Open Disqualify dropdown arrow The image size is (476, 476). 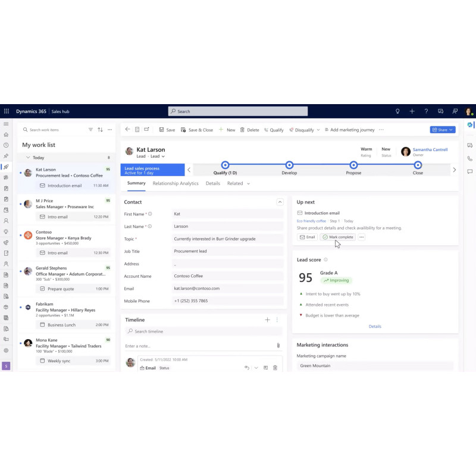click(x=318, y=130)
